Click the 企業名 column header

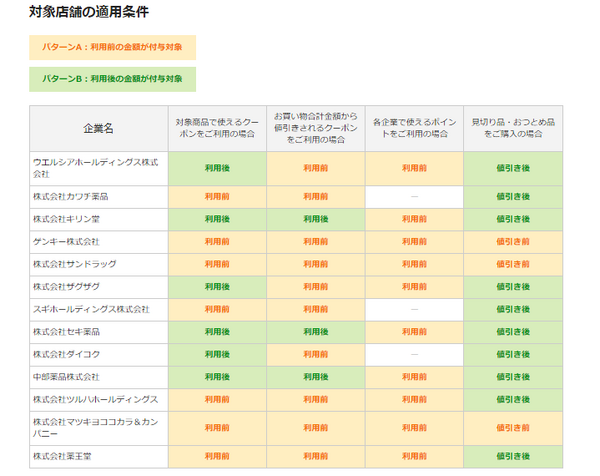point(99,129)
